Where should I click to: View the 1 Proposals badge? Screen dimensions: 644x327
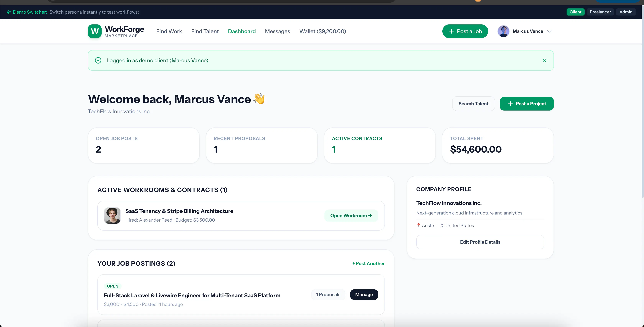(x=328, y=294)
